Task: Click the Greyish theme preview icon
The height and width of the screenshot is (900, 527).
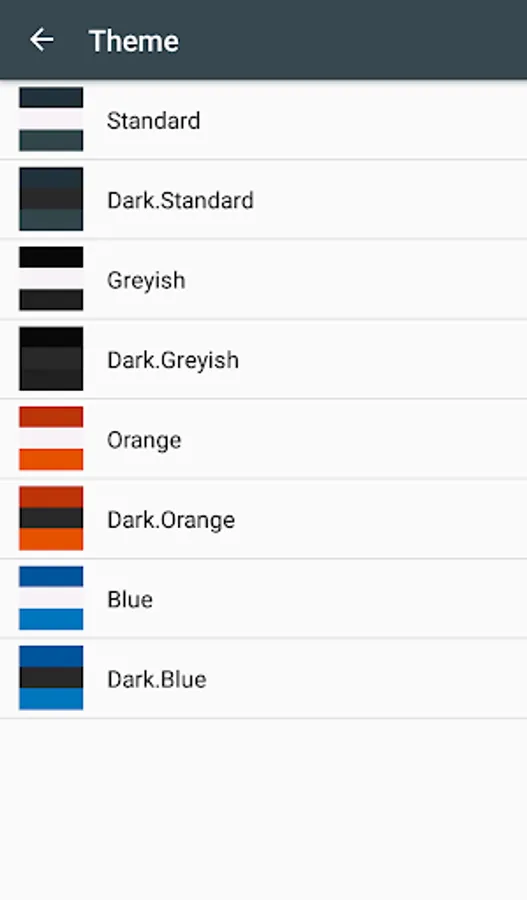Action: click(51, 279)
